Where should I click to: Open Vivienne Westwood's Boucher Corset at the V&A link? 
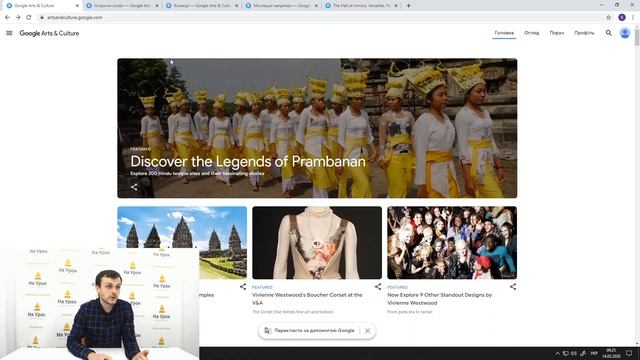click(x=307, y=299)
